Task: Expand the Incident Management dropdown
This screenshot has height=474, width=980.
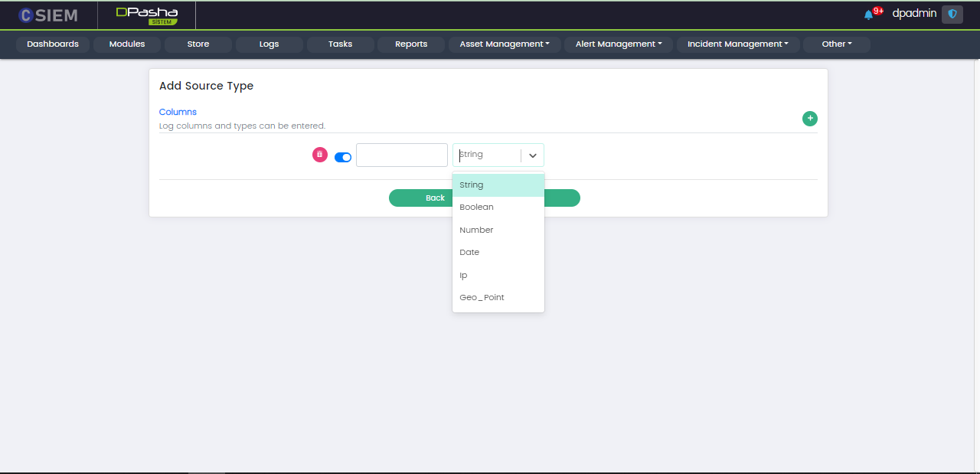Action: 737,44
